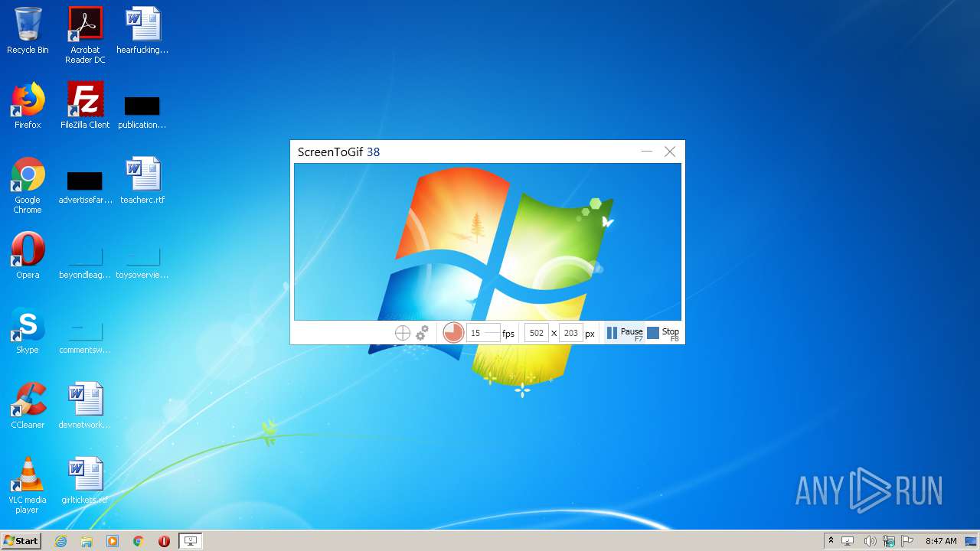Open ScreenToGif options gears icon

[422, 333]
